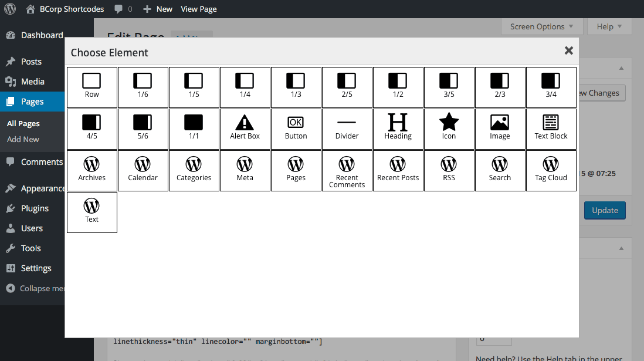The height and width of the screenshot is (361, 644).
Task: Click the View Page link
Action: [x=198, y=9]
